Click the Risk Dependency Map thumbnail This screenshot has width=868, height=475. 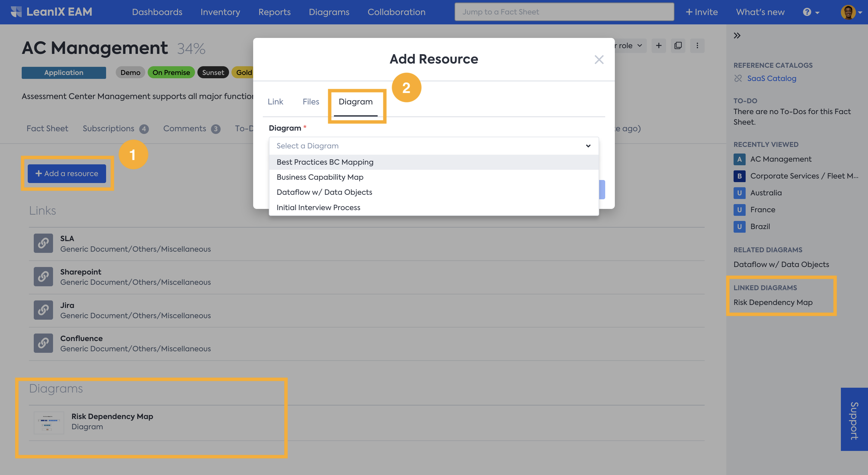[x=49, y=423]
